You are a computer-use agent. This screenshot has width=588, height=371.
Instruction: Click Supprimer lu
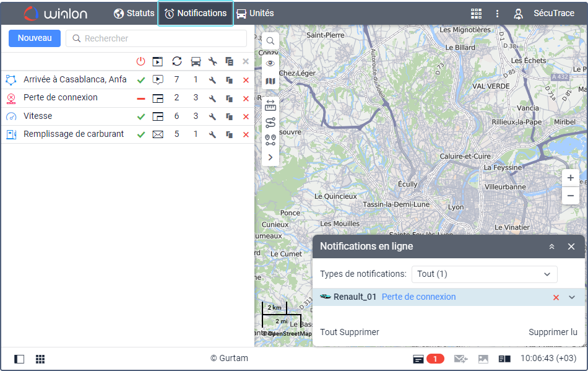tap(553, 332)
